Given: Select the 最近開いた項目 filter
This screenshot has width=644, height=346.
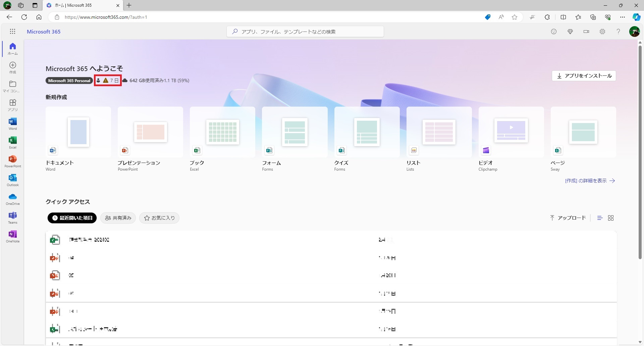Looking at the screenshot, I should 72,218.
